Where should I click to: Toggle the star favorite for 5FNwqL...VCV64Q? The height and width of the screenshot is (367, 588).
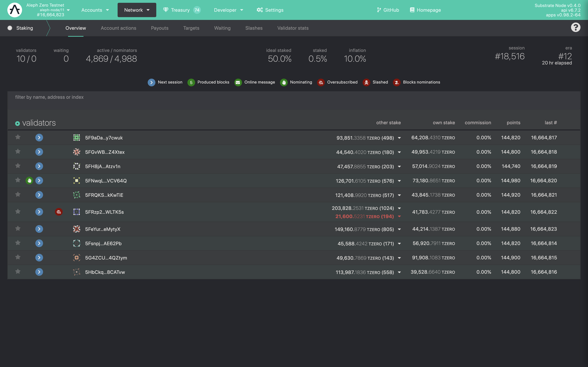(17, 181)
